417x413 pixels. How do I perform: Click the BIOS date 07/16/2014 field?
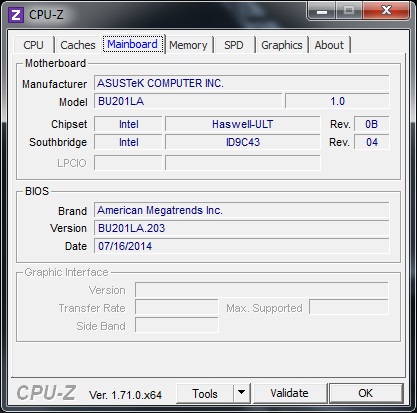[x=242, y=246]
